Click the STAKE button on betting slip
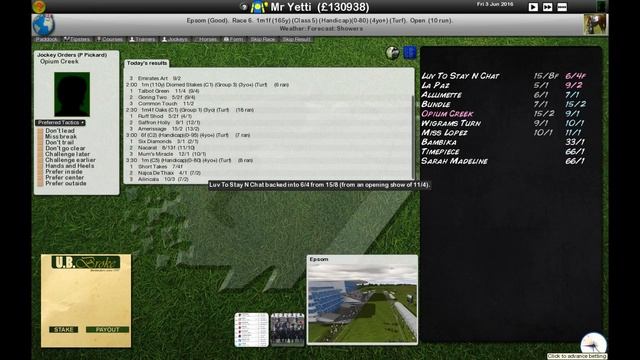The width and height of the screenshot is (640, 360). [x=64, y=329]
